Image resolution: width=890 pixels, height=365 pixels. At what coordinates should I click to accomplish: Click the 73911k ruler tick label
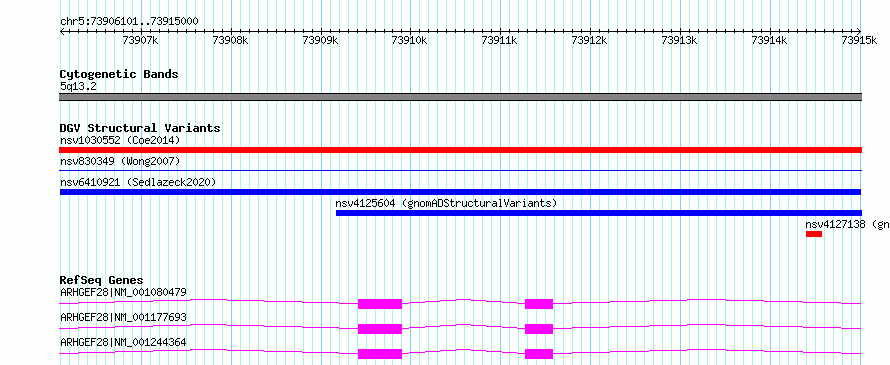tap(499, 40)
